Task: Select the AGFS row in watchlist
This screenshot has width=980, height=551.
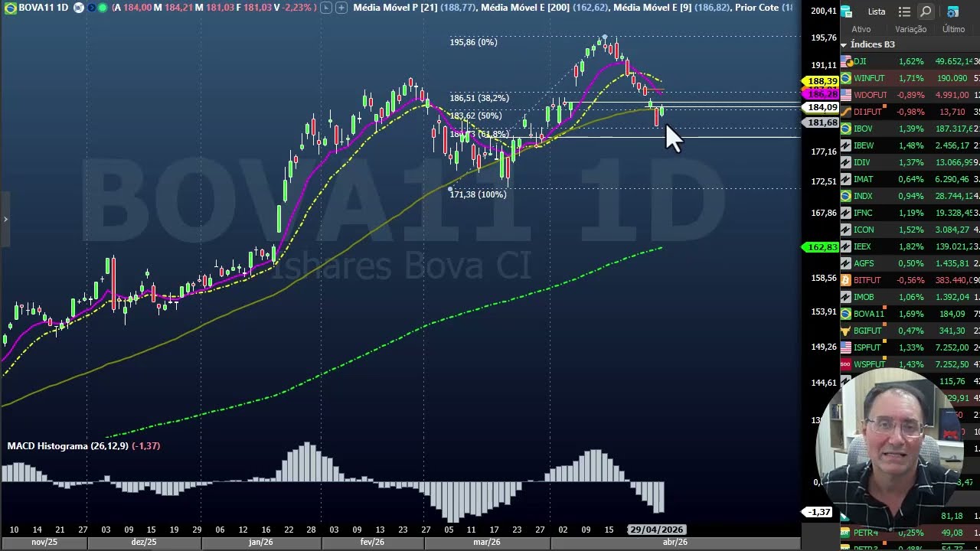Action: [x=910, y=263]
